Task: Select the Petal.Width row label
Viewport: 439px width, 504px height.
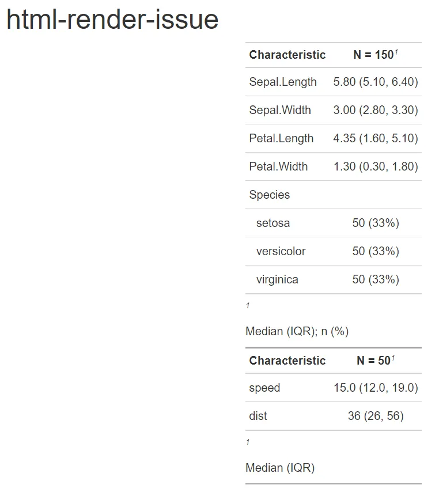Action: (x=278, y=166)
